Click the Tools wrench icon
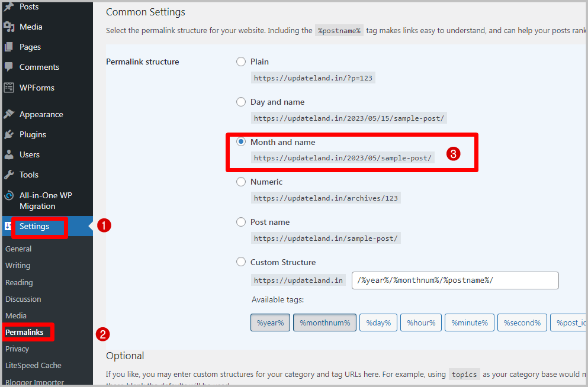588x387 pixels. (9, 175)
